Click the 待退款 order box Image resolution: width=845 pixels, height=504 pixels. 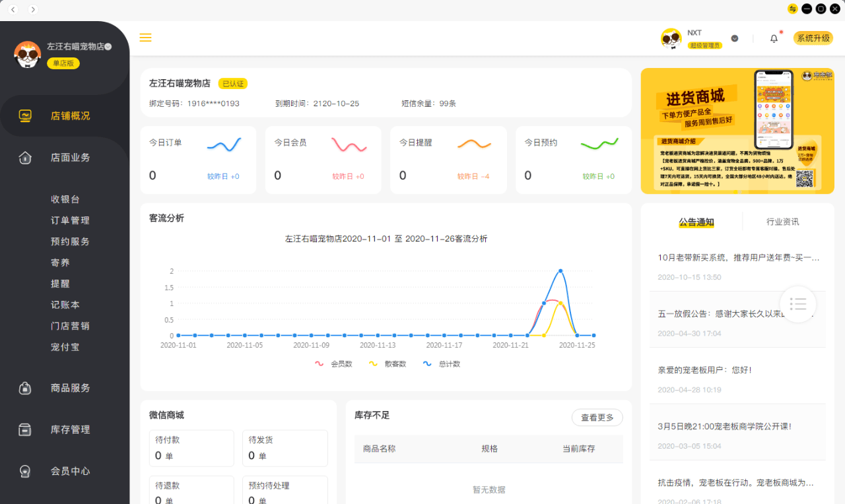[191, 489]
